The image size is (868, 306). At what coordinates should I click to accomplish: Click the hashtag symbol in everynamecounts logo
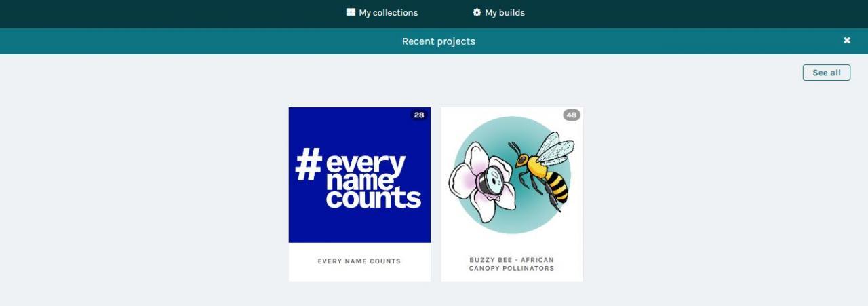[309, 164]
